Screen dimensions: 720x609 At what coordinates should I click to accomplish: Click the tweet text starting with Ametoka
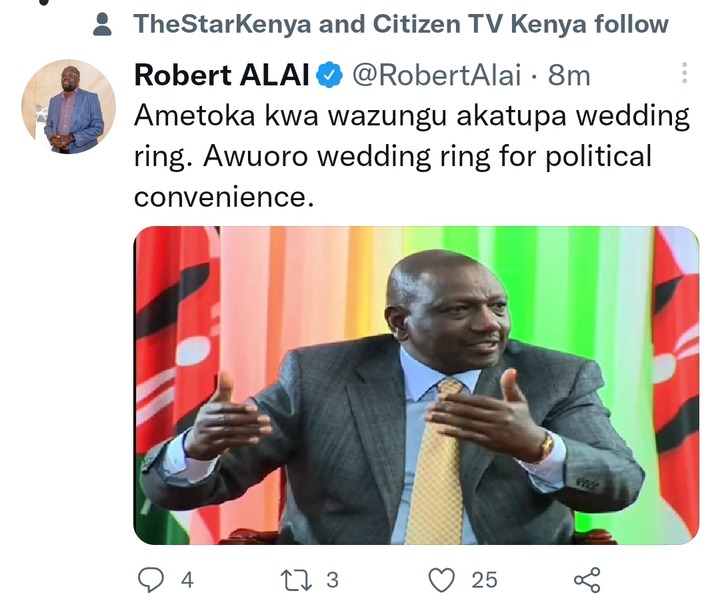(412, 156)
